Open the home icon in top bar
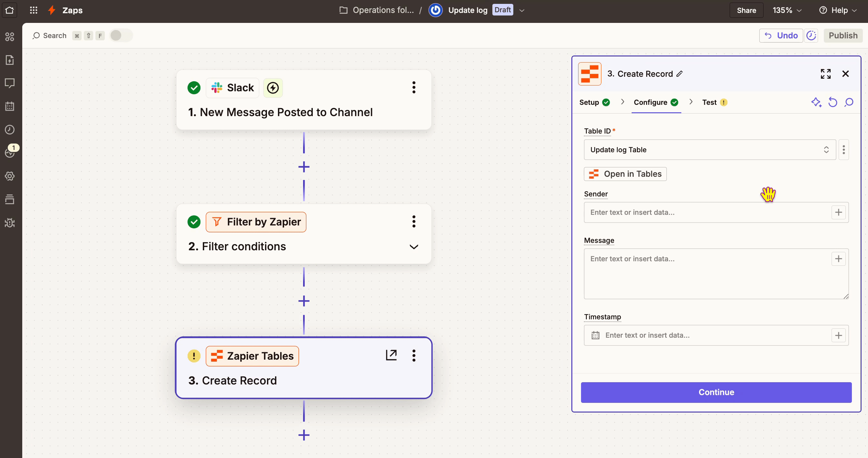This screenshot has height=458, width=868. 9,10
